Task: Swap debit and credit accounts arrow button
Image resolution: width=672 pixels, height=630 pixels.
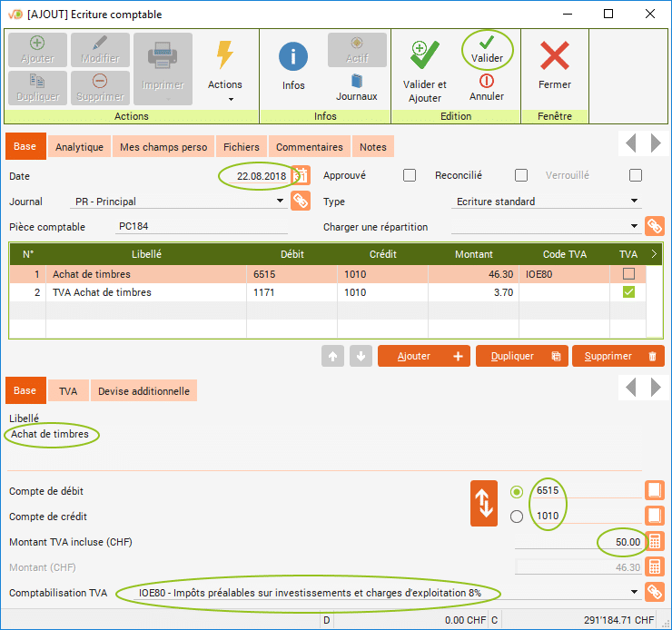Action: [485, 503]
